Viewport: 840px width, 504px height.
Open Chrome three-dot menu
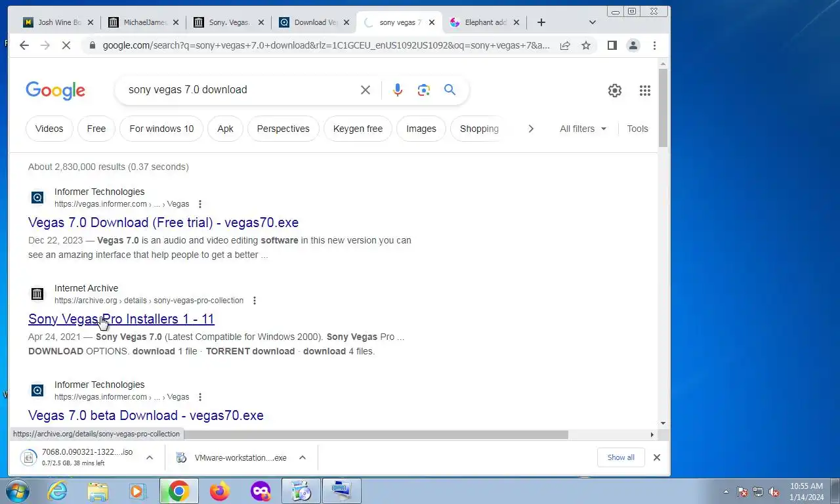[x=654, y=45]
